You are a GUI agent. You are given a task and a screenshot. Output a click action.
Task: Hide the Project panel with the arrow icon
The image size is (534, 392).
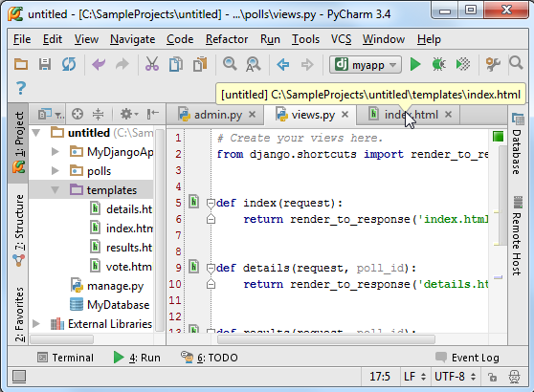point(152,114)
